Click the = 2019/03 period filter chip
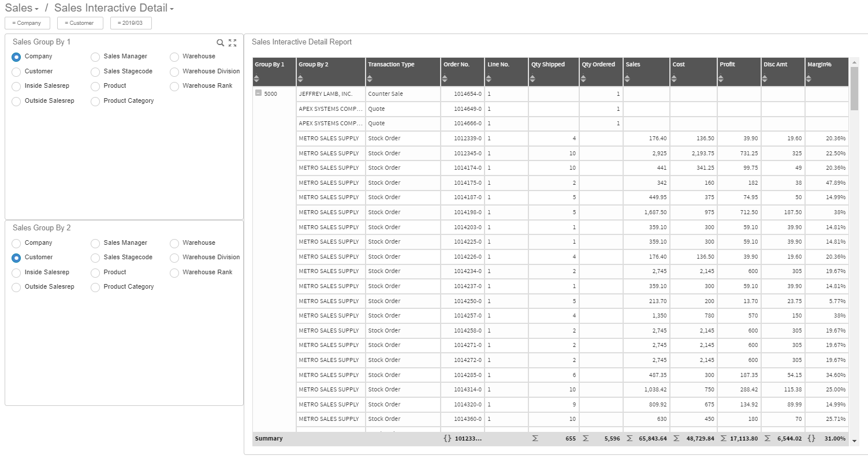The height and width of the screenshot is (459, 868). click(x=131, y=23)
